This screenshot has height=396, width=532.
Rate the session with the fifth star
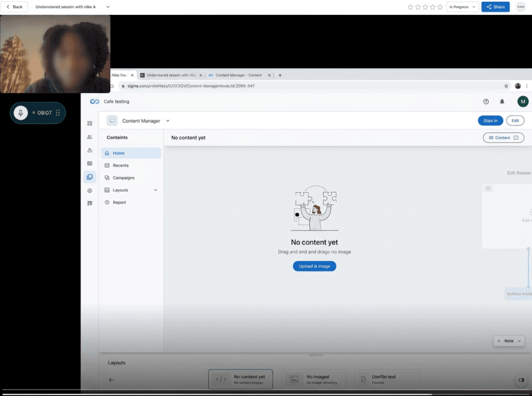click(x=440, y=7)
